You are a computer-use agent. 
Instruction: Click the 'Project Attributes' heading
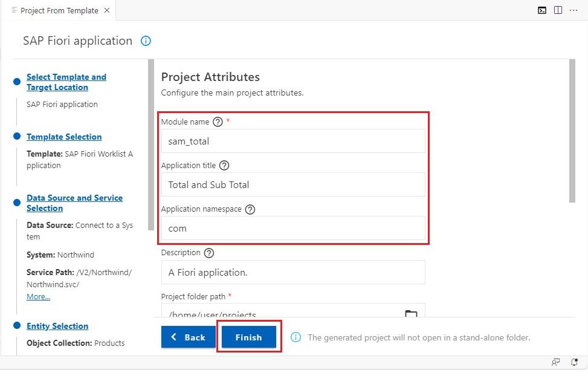coord(210,77)
